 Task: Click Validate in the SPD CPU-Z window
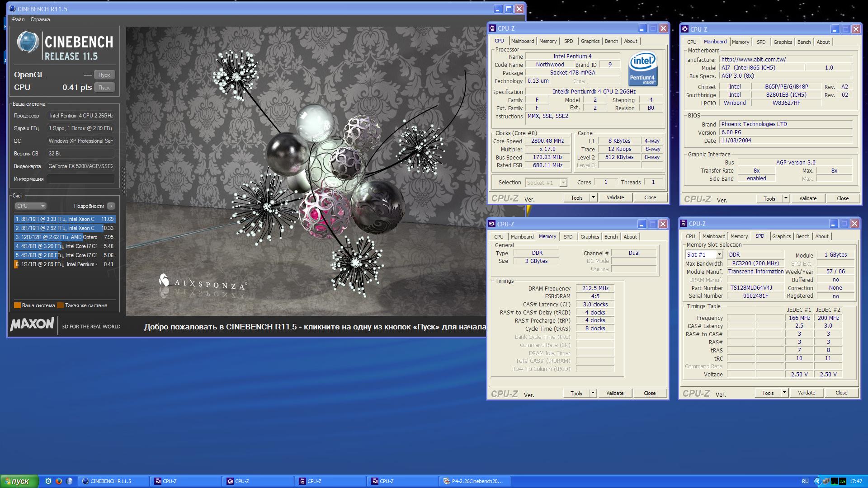(807, 393)
